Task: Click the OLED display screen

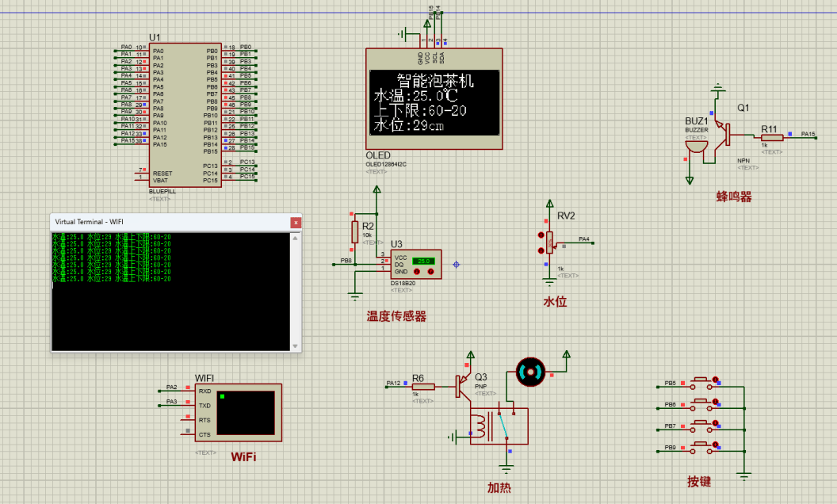Action: pos(434,103)
